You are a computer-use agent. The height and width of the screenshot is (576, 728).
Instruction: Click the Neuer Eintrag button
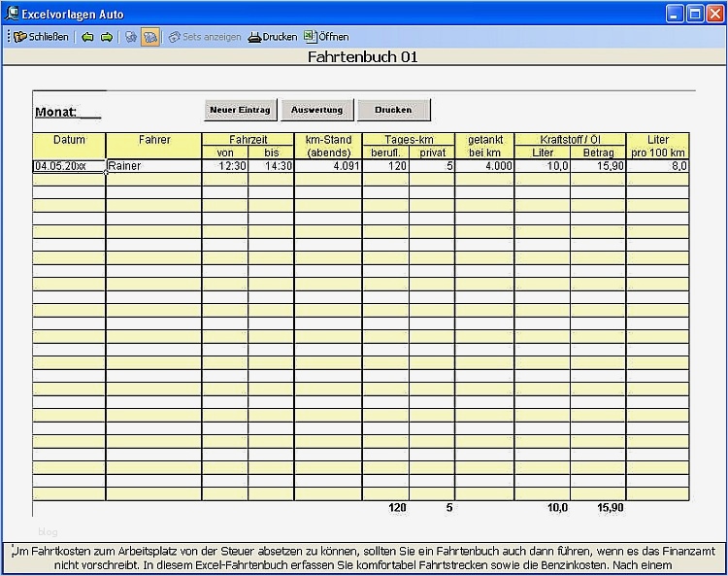tap(240, 110)
